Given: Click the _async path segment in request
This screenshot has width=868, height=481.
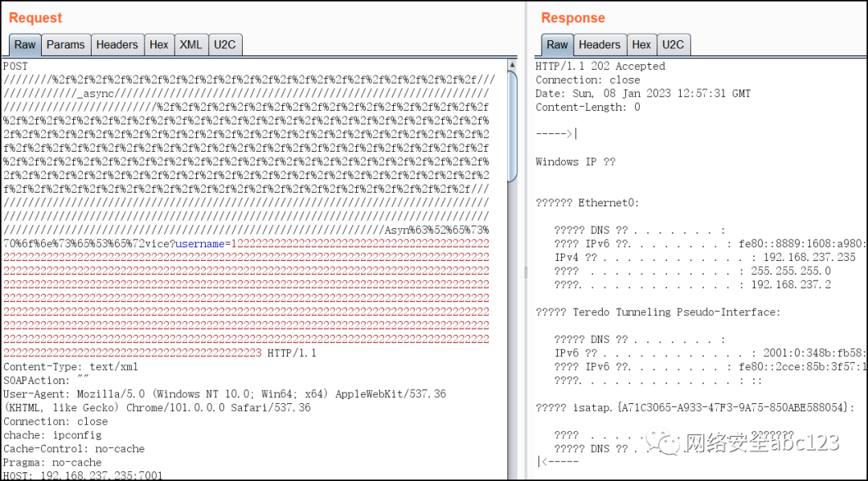Looking at the screenshot, I should click(x=95, y=94).
